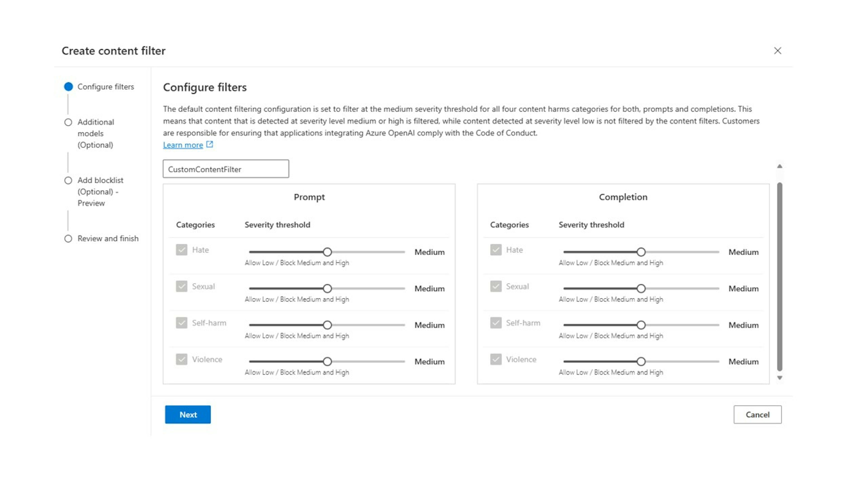Click the CustomContentFilter name field
This screenshot has height=488, width=868.
(225, 169)
